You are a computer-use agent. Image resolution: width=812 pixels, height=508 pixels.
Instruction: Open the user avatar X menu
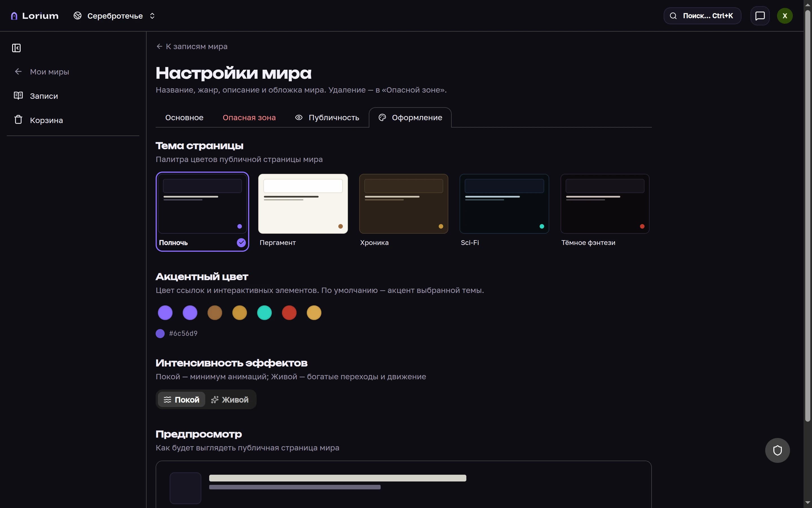click(x=784, y=16)
